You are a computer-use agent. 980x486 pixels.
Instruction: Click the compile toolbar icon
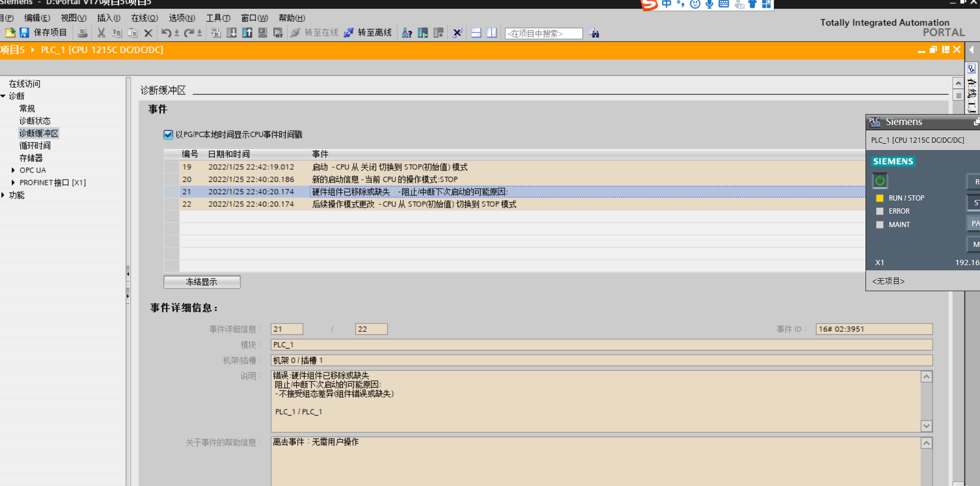(216, 33)
